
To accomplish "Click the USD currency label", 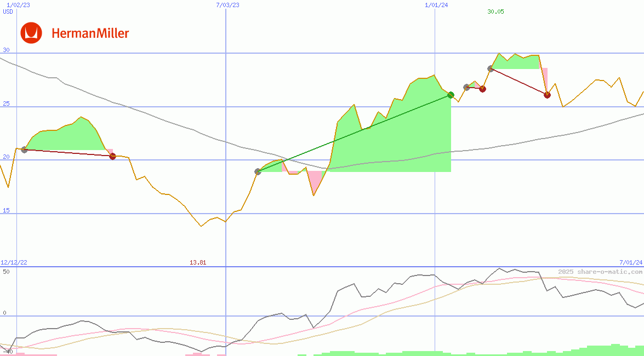I will point(8,12).
